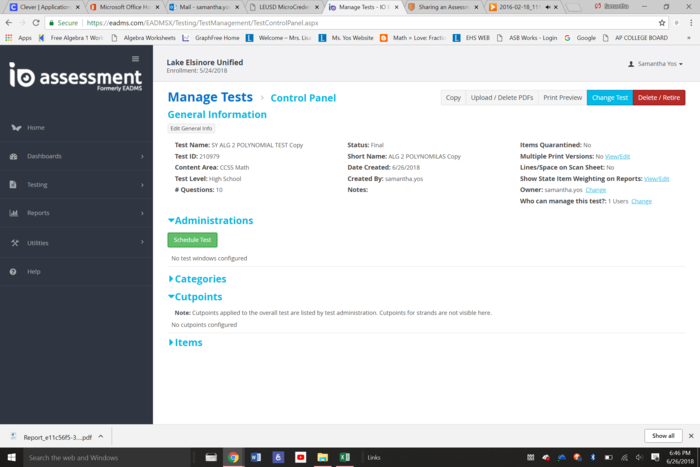Open the Samantha Yos user dropdown
The height and width of the screenshot is (467, 700).
tap(655, 64)
